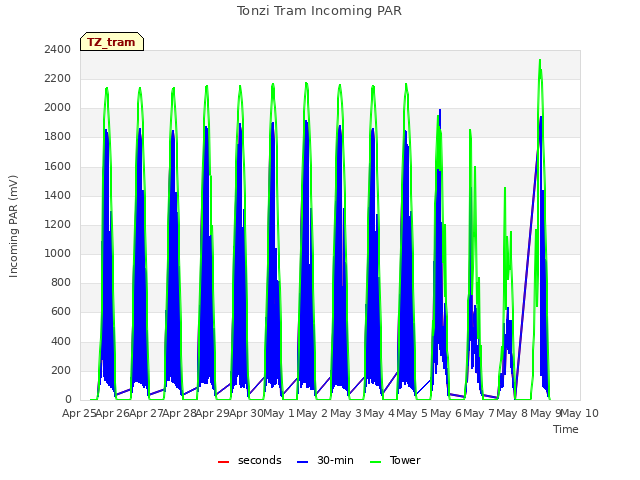Click the May 10 x-axis date label
Screen dimensions: 640x480
580,413
